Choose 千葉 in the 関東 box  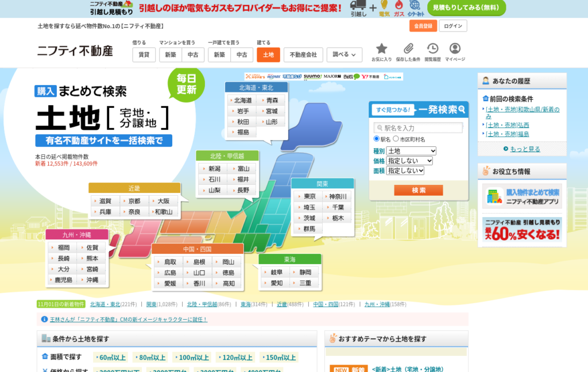338,207
